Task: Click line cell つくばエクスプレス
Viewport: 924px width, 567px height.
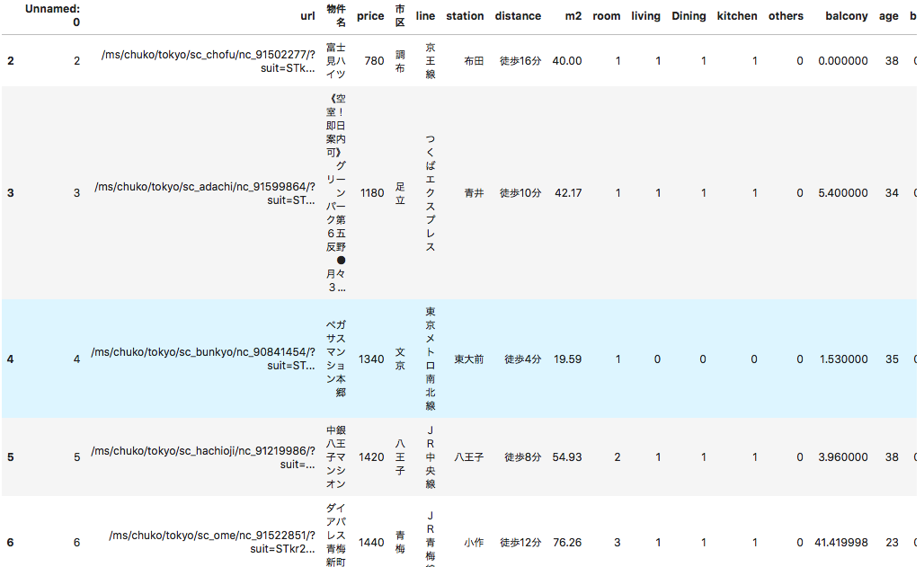Action: point(431,192)
